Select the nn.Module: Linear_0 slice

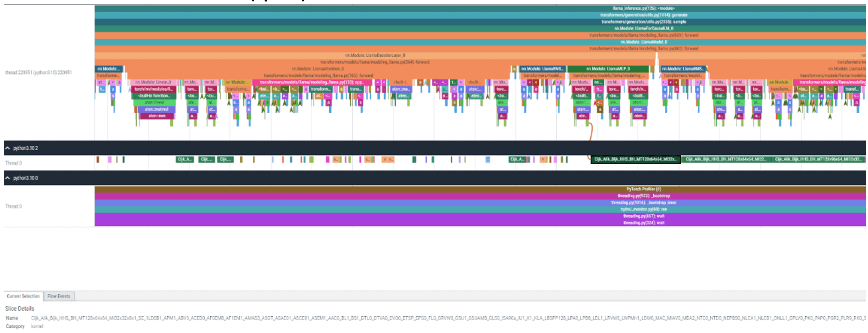coord(153,82)
